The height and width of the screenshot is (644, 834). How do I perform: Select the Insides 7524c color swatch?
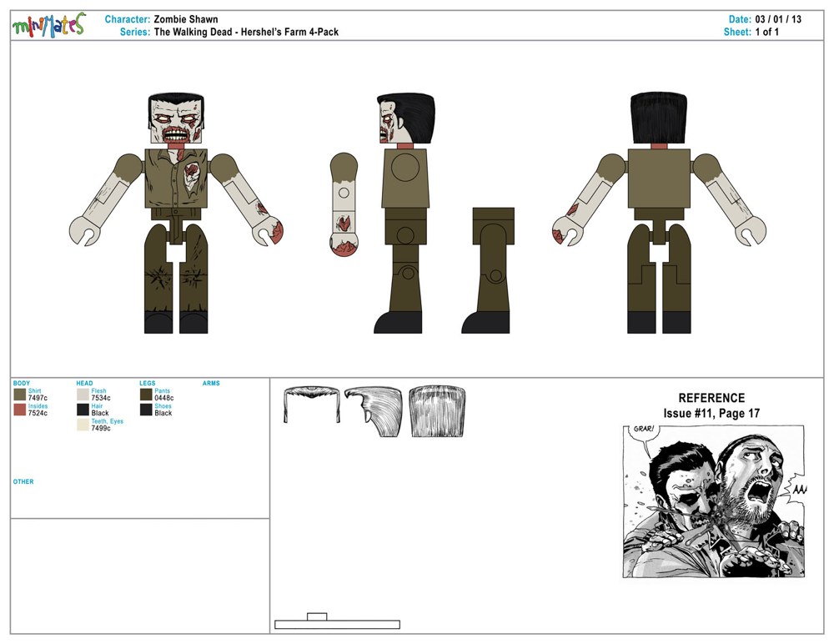[20, 410]
